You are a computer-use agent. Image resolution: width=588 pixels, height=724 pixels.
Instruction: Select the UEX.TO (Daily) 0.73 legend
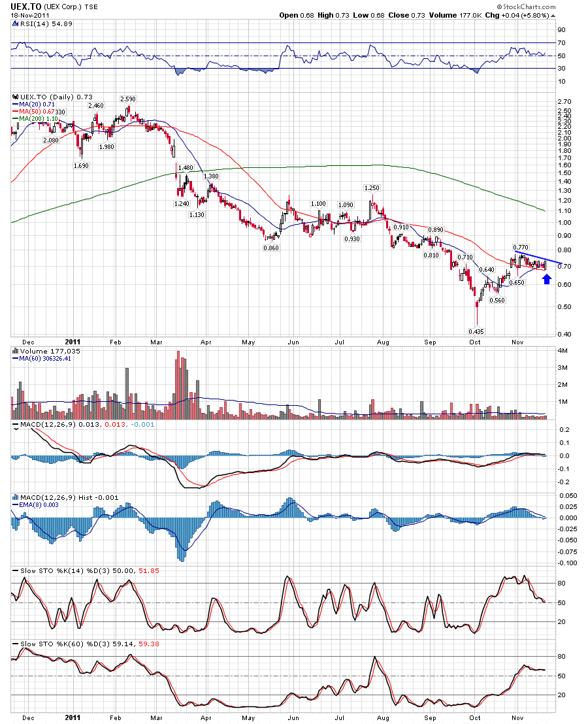click(x=56, y=97)
